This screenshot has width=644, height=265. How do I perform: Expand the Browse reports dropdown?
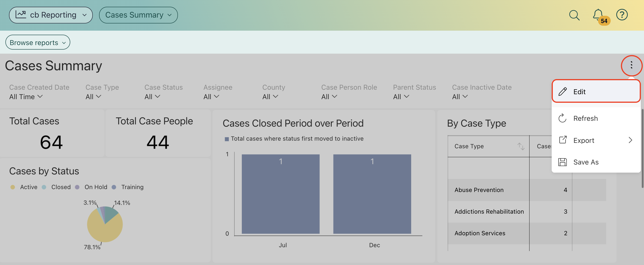click(x=38, y=43)
